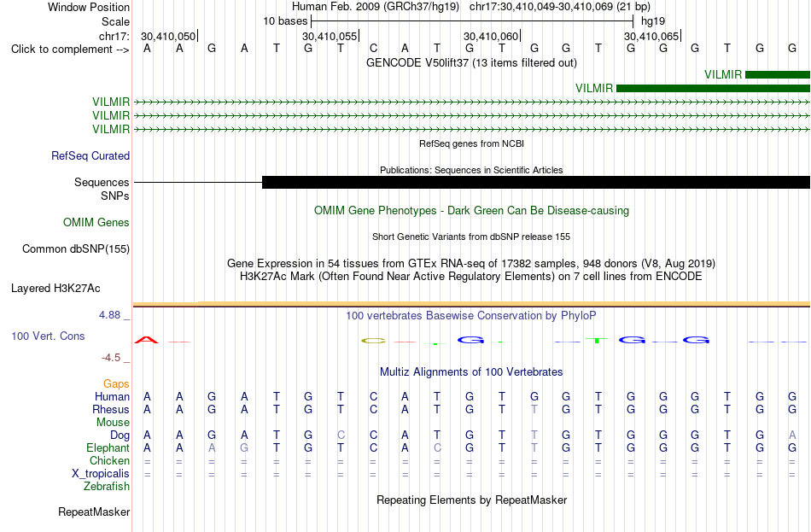
Task: Open '100 vertebrates Basewise Conservation by PhyloP'
Action: point(471,316)
